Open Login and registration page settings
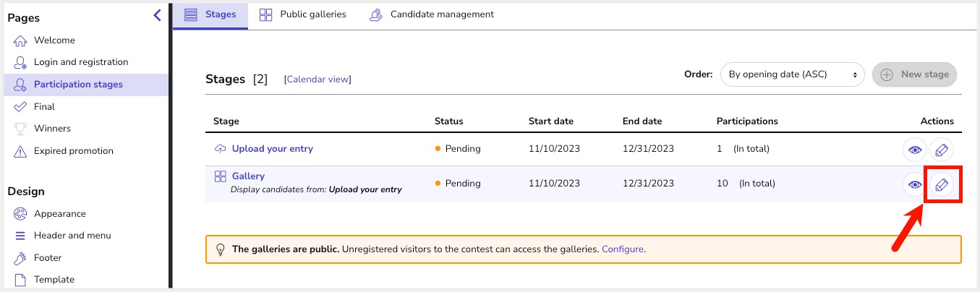The height and width of the screenshot is (292, 980). click(x=80, y=62)
